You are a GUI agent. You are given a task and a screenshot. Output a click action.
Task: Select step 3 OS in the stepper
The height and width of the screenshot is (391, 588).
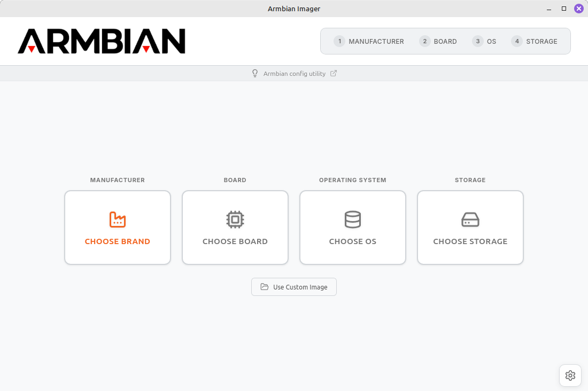coord(484,41)
